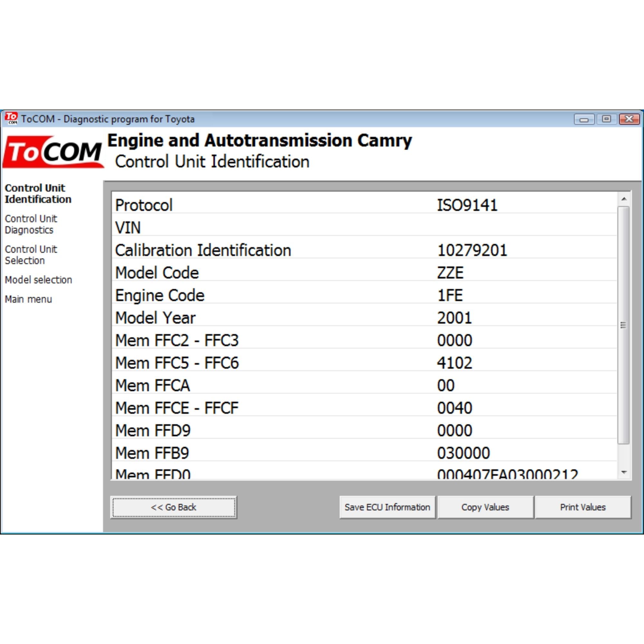This screenshot has height=644, width=644.
Task: Select the Calibration Identification row
Action: pyautogui.click(x=363, y=250)
